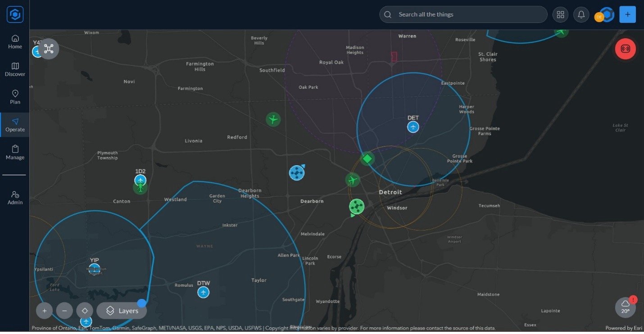Click the locate-me crosshair control
644x334 pixels.
pyautogui.click(x=85, y=311)
